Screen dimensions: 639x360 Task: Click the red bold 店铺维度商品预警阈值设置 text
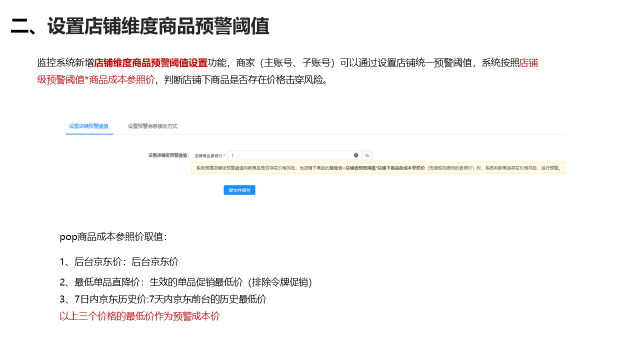[x=151, y=63]
